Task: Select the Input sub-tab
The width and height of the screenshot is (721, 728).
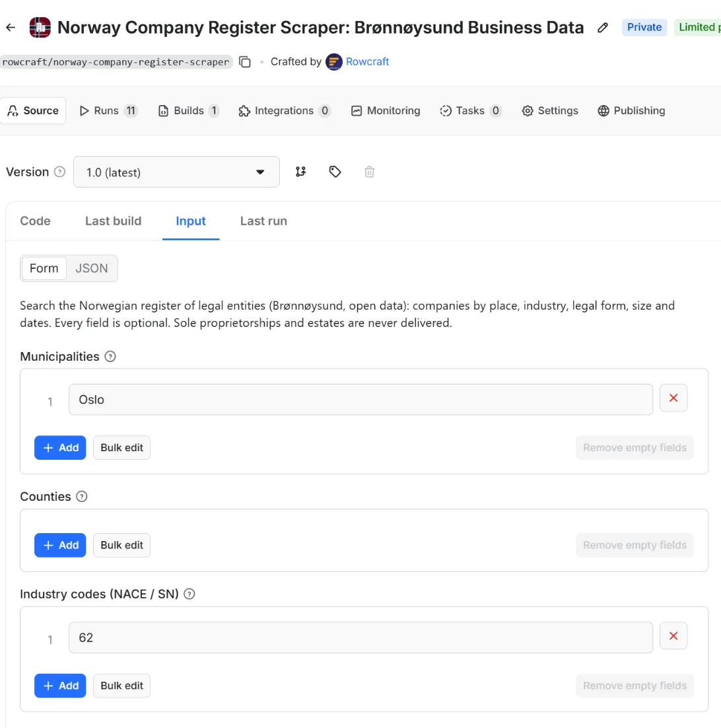Action: [191, 221]
